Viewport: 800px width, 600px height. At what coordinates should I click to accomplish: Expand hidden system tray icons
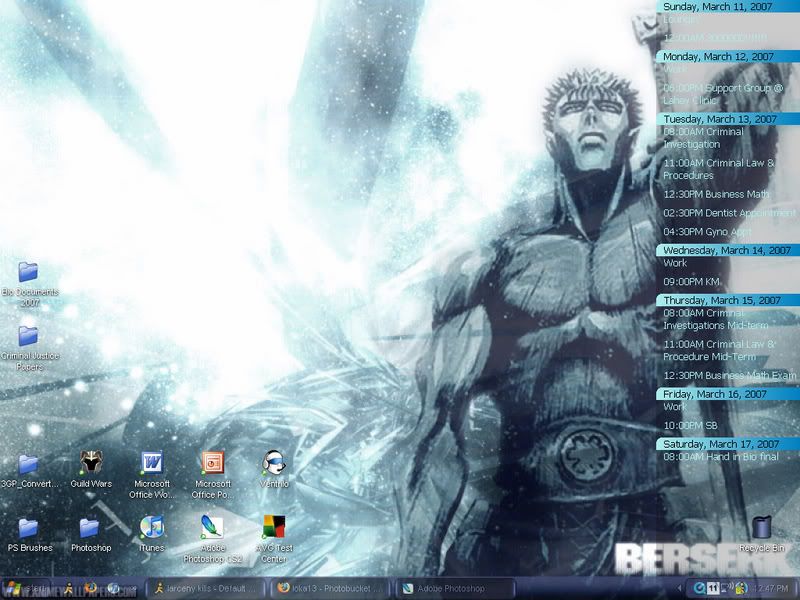pos(680,589)
